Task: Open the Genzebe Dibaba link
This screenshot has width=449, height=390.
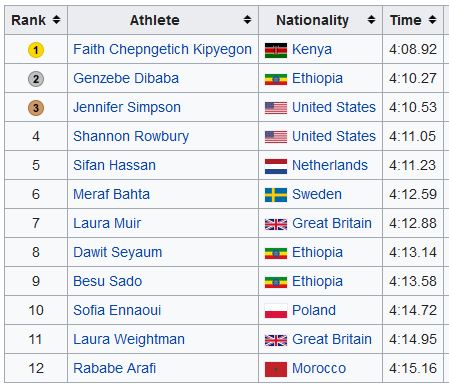Action: click(126, 78)
